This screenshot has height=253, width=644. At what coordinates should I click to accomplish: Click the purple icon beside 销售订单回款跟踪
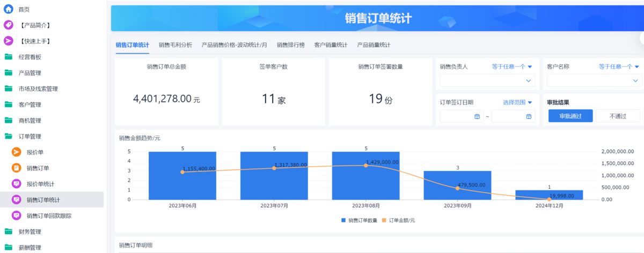(17, 215)
